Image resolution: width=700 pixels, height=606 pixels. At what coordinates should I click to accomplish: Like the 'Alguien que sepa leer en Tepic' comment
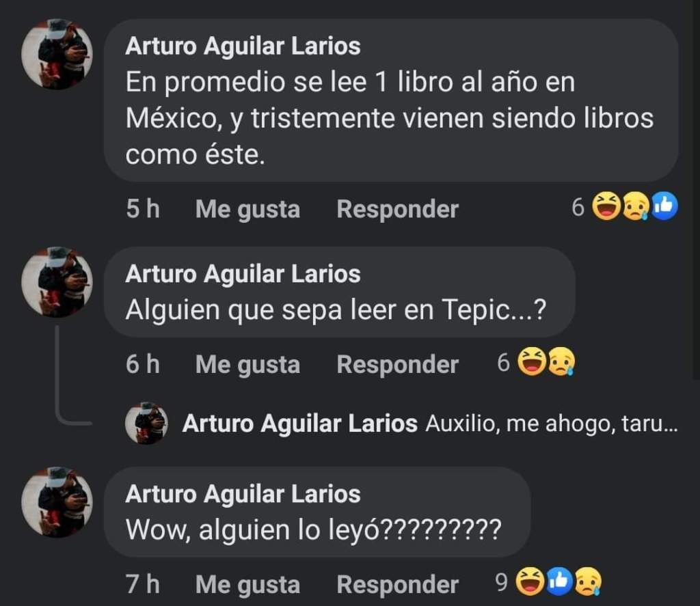tap(247, 365)
